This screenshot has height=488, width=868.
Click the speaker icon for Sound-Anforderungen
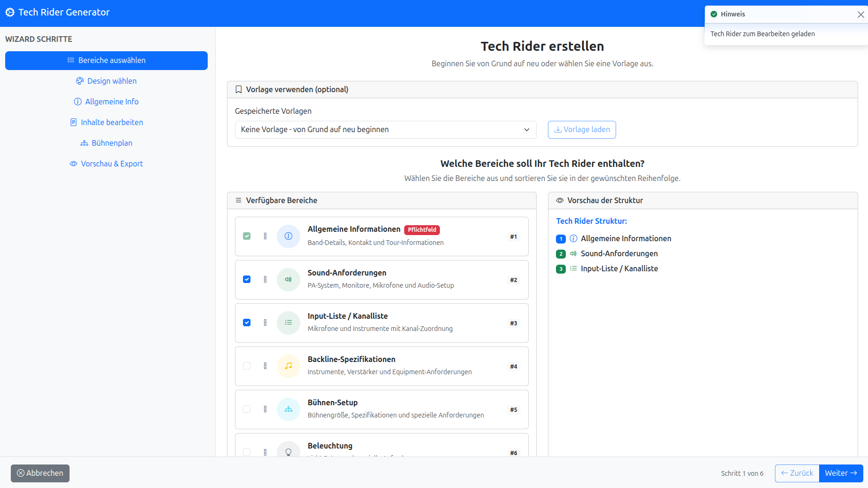[x=289, y=279]
